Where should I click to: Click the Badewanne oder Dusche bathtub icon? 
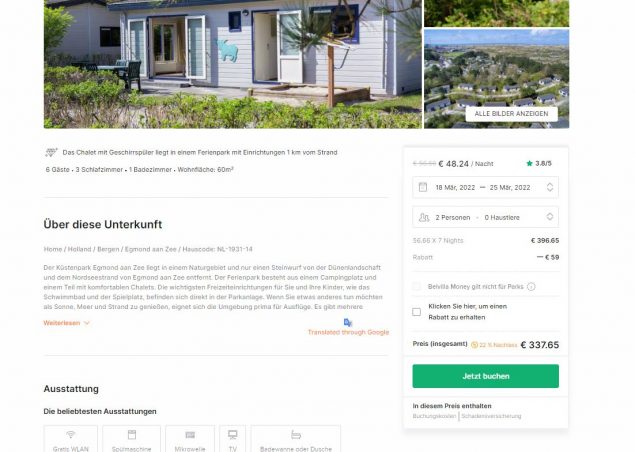pyautogui.click(x=296, y=435)
